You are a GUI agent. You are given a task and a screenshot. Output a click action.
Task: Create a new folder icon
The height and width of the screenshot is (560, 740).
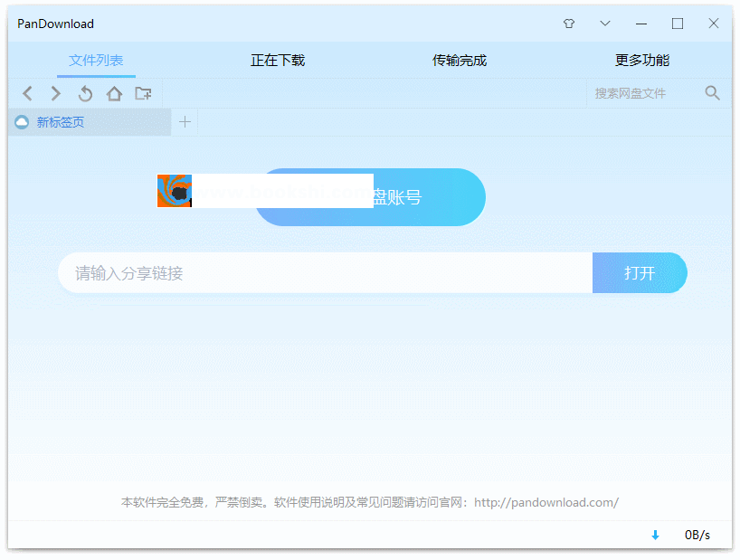point(143,93)
